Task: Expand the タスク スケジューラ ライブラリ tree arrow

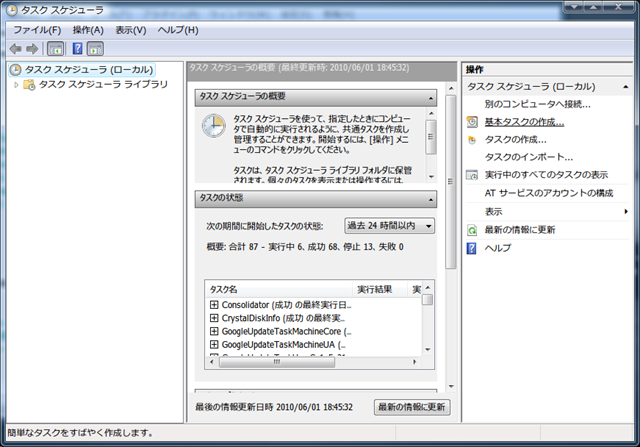Action: [x=16, y=85]
